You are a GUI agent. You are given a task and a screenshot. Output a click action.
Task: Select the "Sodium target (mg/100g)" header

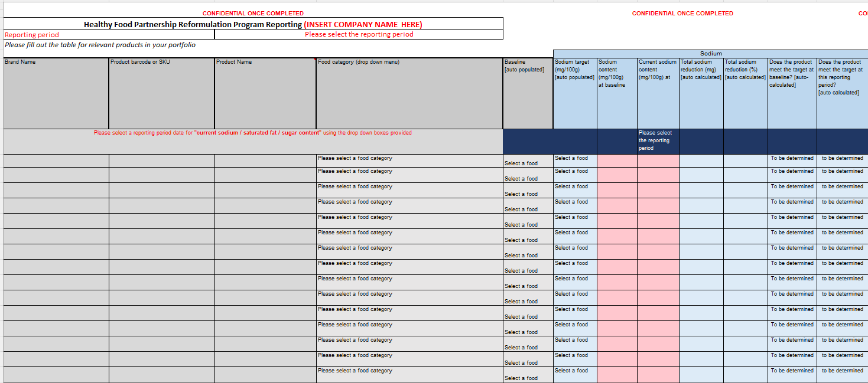pyautogui.click(x=575, y=93)
